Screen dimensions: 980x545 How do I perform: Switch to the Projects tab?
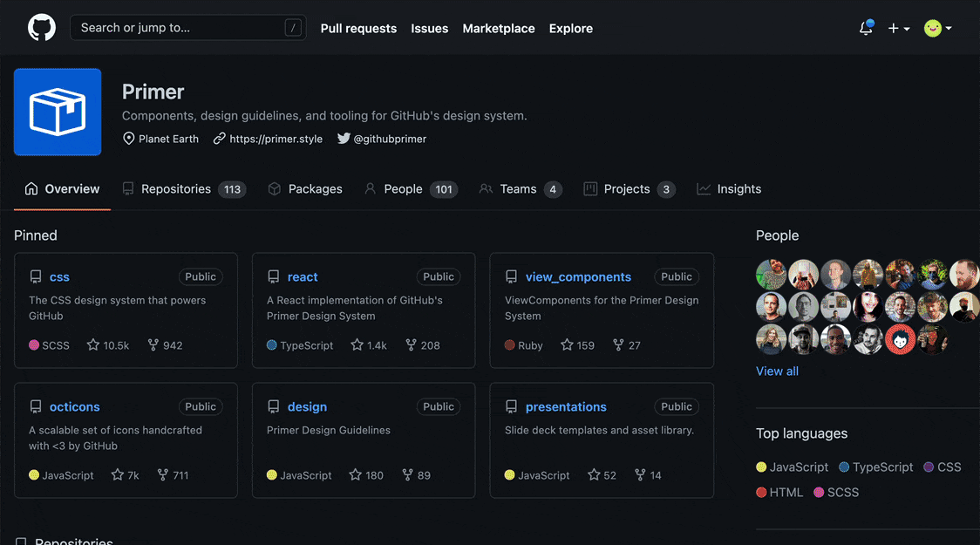tap(630, 188)
